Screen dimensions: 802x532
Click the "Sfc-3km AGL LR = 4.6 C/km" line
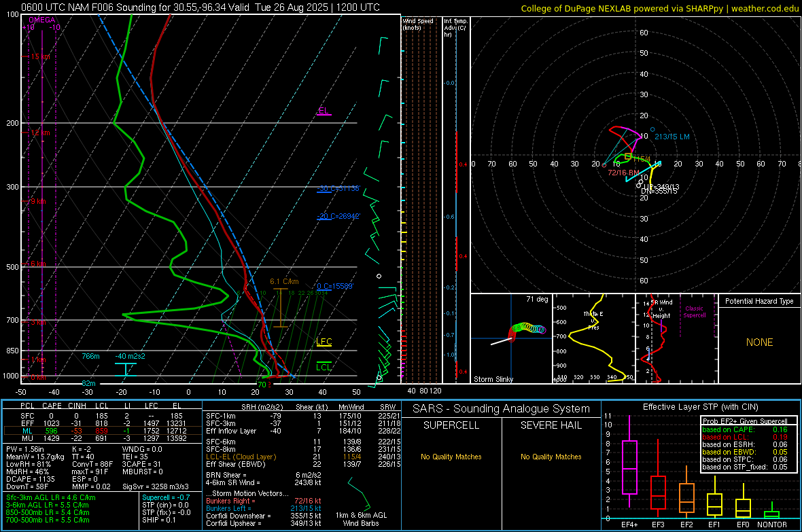[51, 498]
